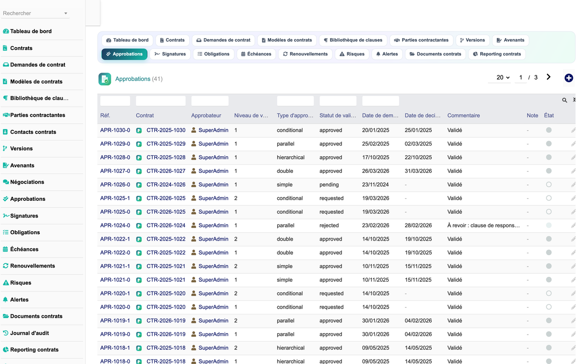The height and width of the screenshot is (364, 588).
Task: Click the Contacts contrats sidebar icon
Action: pos(5,132)
